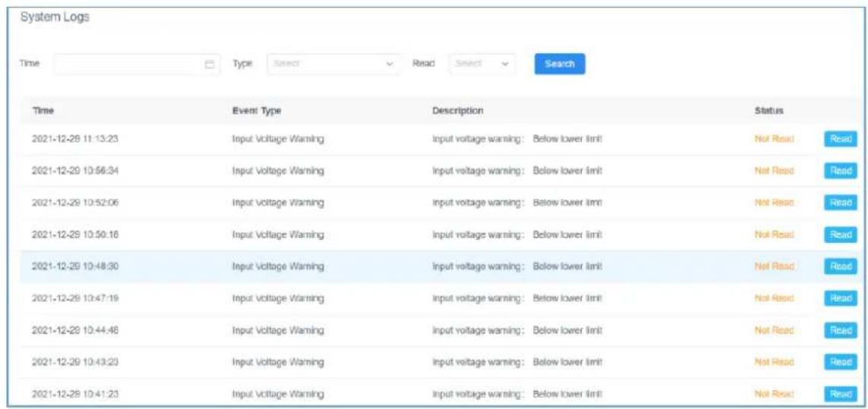
Task: Click Not Read status in 11:13:23 row
Action: pos(775,140)
